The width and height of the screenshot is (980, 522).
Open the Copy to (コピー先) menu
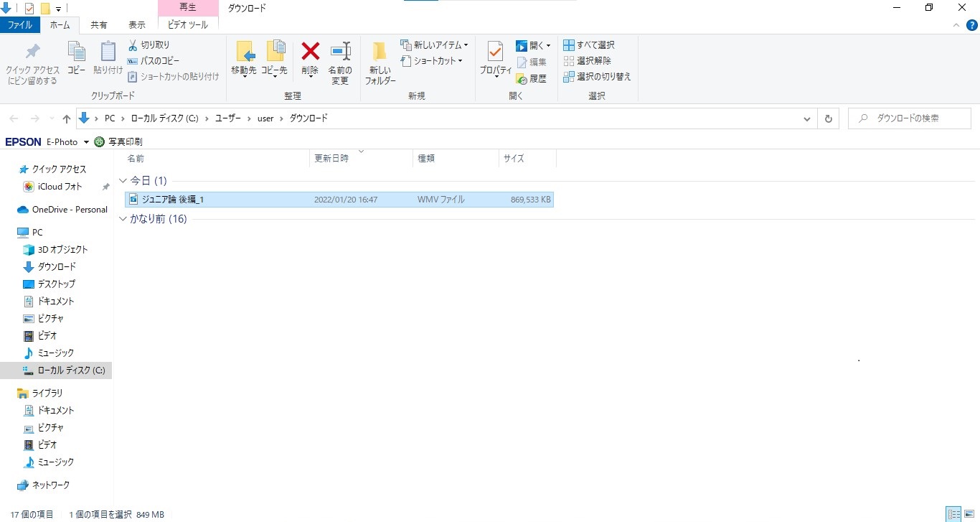[x=274, y=60]
